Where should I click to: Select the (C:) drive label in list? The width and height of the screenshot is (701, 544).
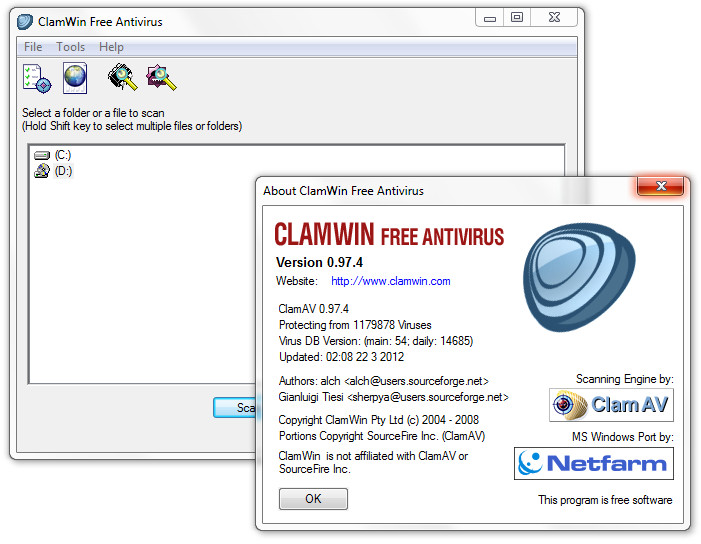(63, 155)
